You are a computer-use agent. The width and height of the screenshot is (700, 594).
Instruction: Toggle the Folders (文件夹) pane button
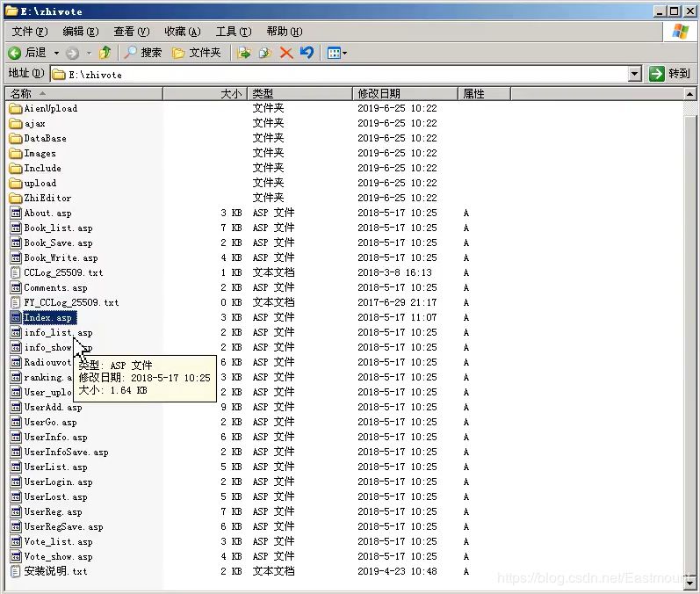[197, 53]
